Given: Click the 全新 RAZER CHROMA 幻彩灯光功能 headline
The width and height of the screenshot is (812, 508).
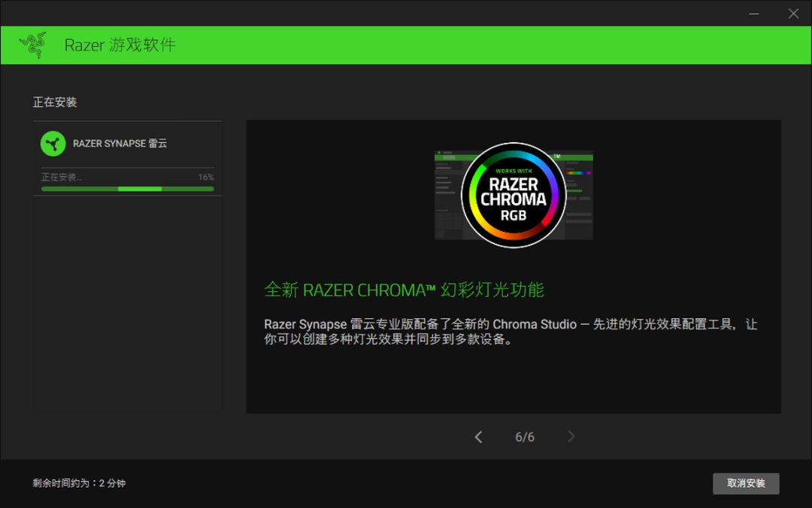Looking at the screenshot, I should coord(404,290).
